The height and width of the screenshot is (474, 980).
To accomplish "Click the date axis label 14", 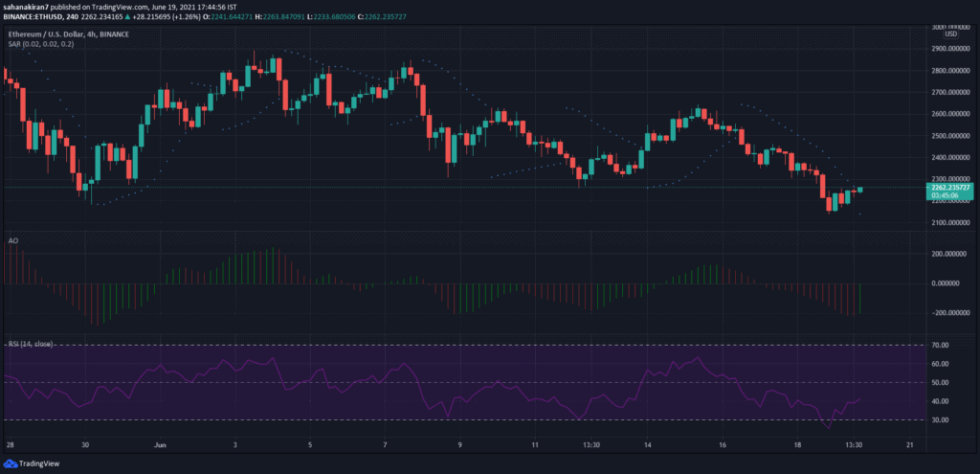I will click(648, 445).
